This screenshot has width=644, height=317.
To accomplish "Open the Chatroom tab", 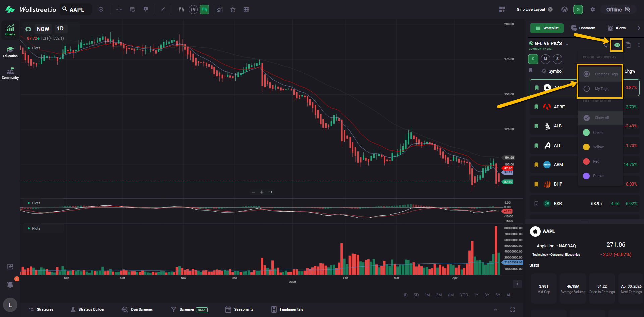I will tap(583, 28).
